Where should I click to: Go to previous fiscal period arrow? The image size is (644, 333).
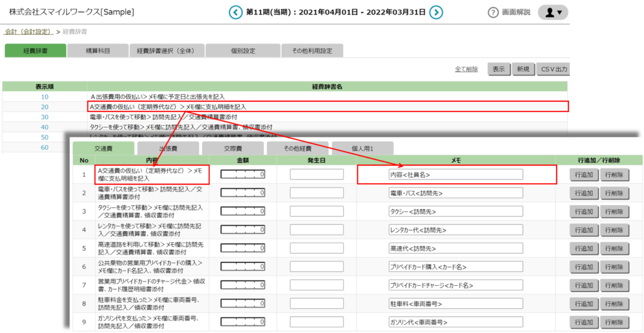click(x=235, y=13)
